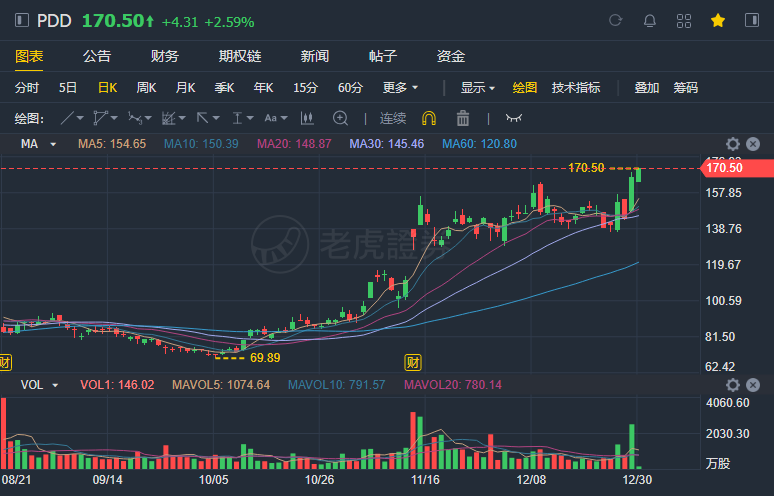Switch to the 资金 tab

(x=451, y=56)
